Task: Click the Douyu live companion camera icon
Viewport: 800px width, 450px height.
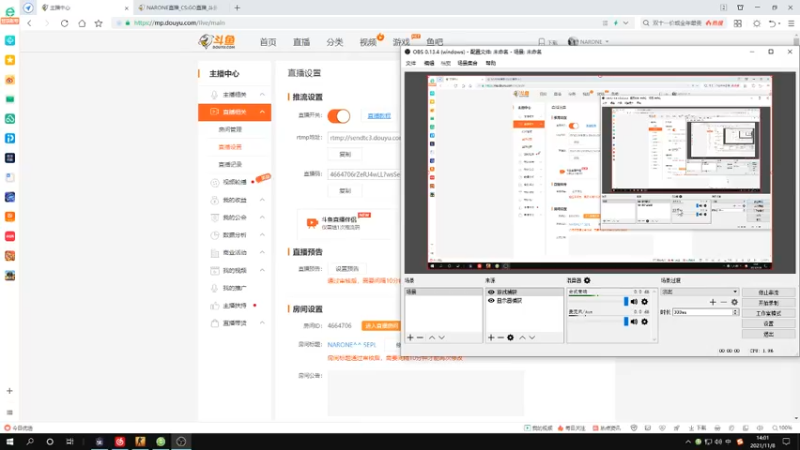Action: (x=312, y=222)
